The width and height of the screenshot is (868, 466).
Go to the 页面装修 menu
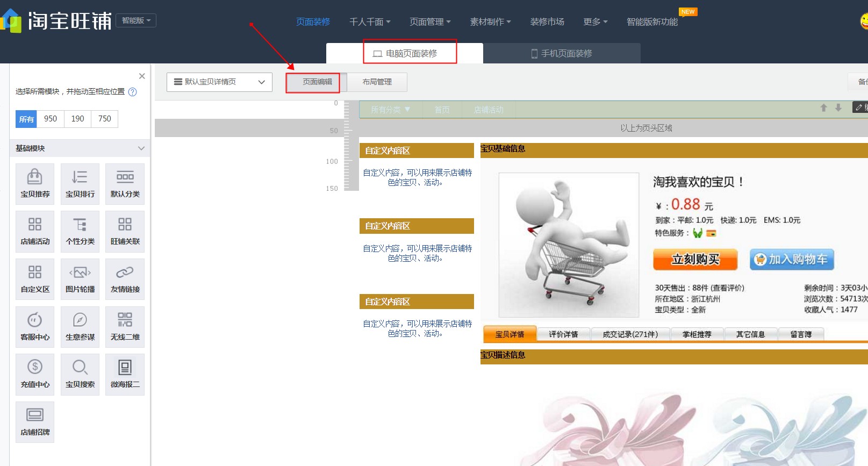(313, 22)
